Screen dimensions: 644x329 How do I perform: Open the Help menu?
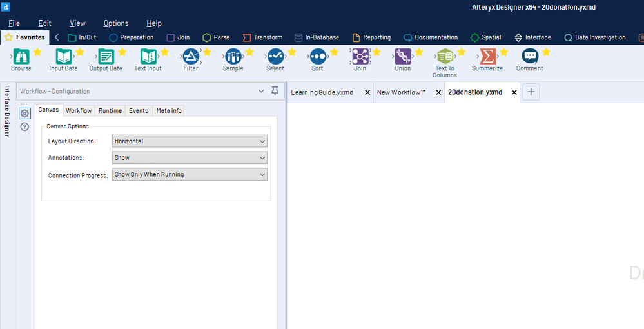tap(154, 23)
